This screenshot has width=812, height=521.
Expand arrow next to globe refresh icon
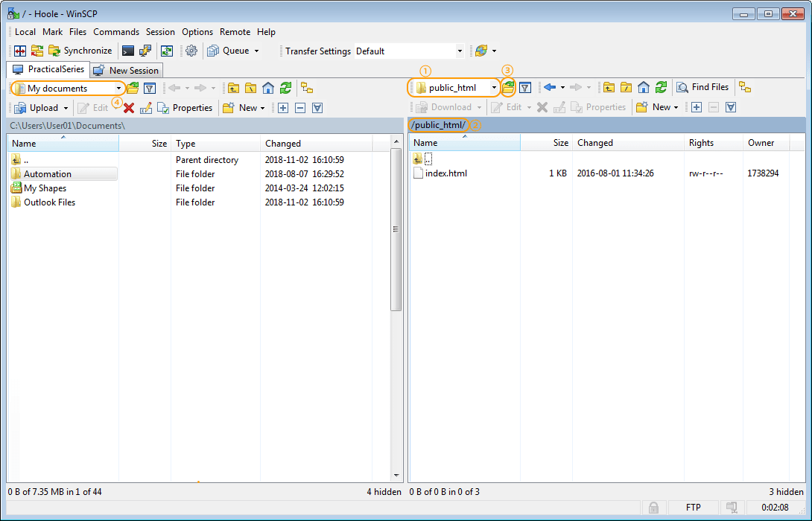coord(494,51)
